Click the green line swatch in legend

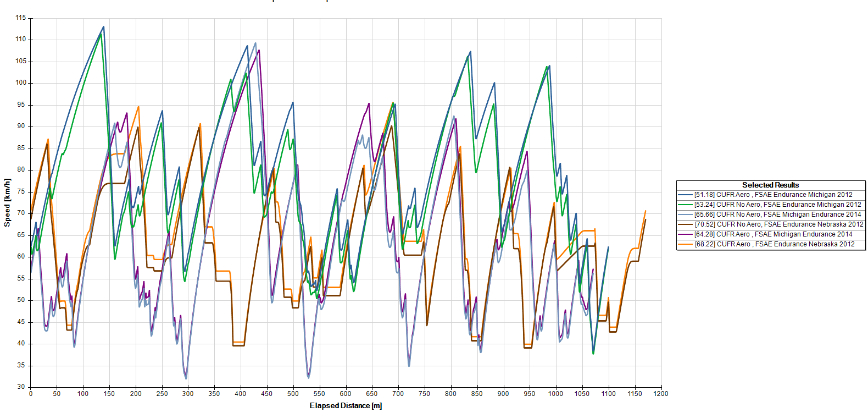685,205
